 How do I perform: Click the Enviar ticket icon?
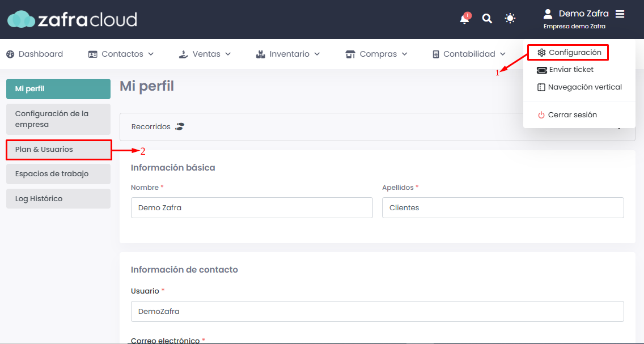click(542, 70)
